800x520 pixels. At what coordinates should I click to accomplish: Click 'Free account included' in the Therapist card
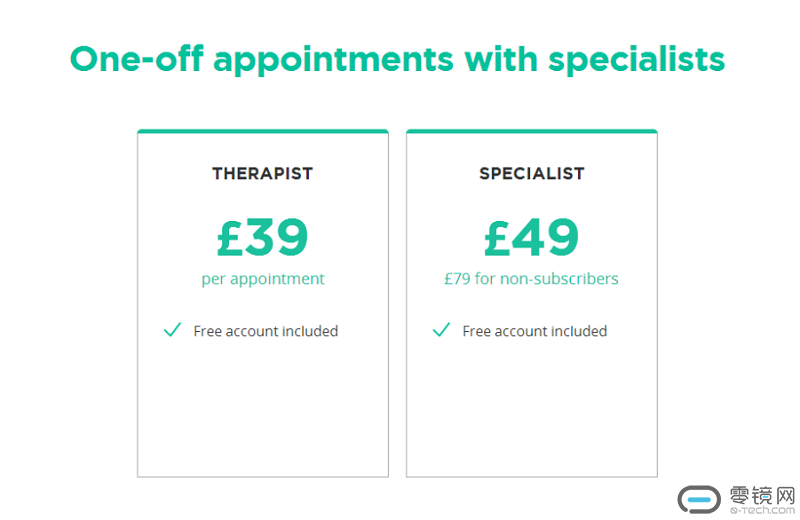(266, 331)
